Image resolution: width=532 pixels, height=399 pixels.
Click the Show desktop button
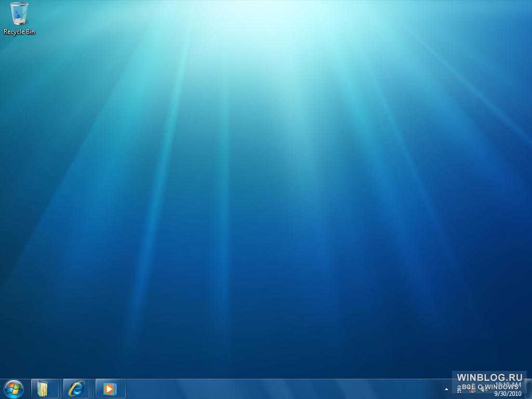(x=528, y=389)
